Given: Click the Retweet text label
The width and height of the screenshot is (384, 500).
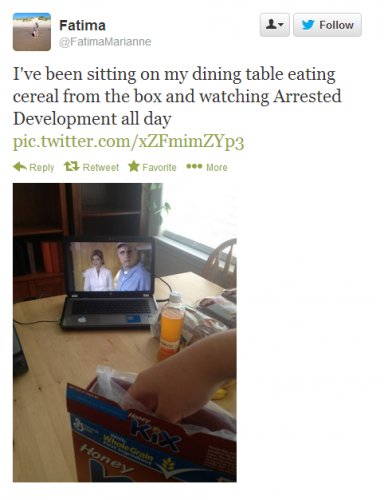Looking at the screenshot, I should pyautogui.click(x=101, y=167).
